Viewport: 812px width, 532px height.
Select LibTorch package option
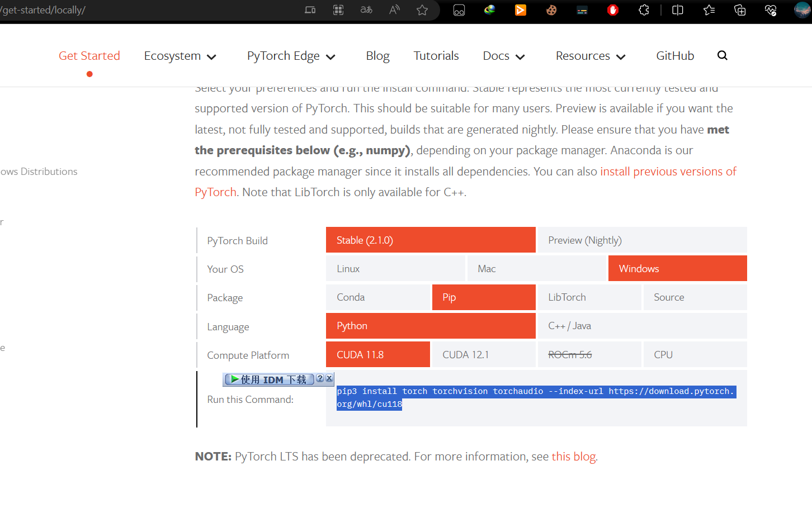(589, 297)
